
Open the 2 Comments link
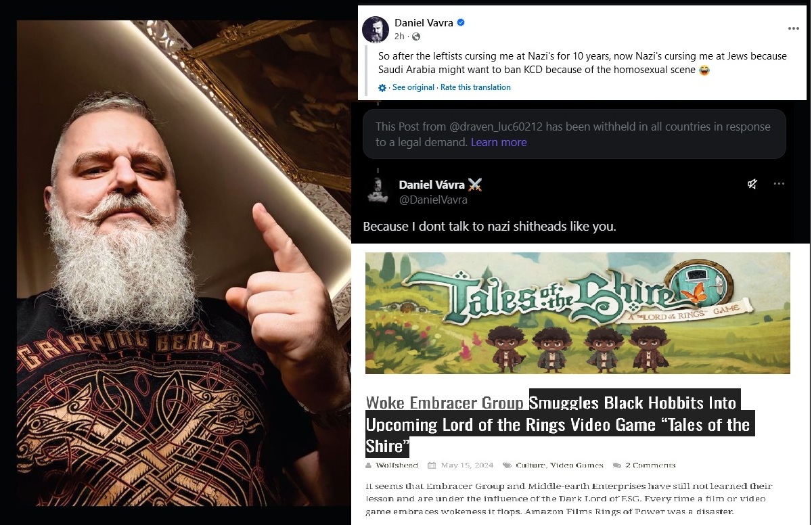(650, 465)
